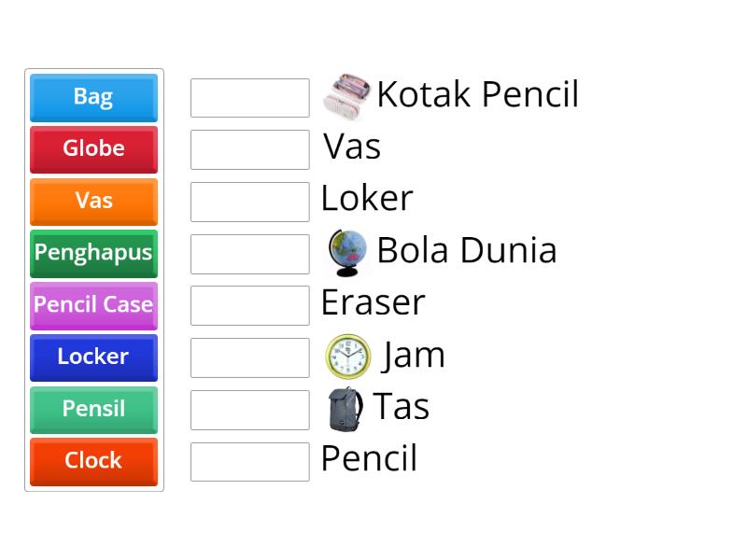Select the answer box beside Loker
Screen dimensions: 747x560
pyautogui.click(x=249, y=202)
